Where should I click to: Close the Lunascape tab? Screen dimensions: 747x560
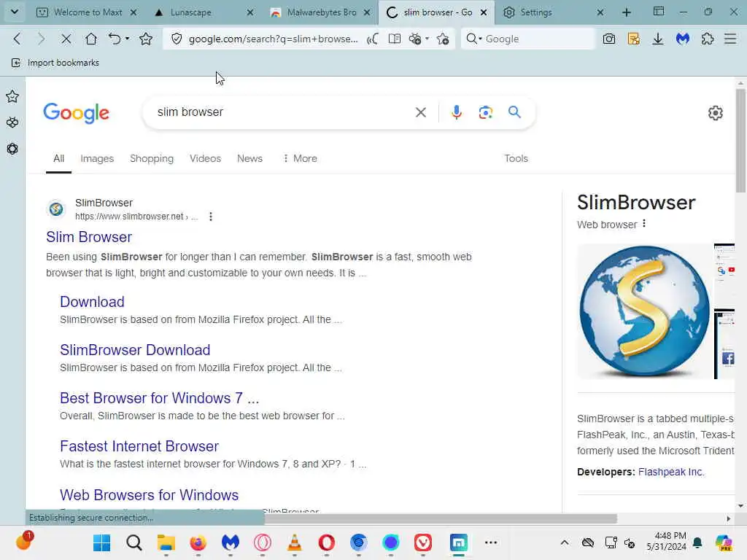pyautogui.click(x=250, y=12)
